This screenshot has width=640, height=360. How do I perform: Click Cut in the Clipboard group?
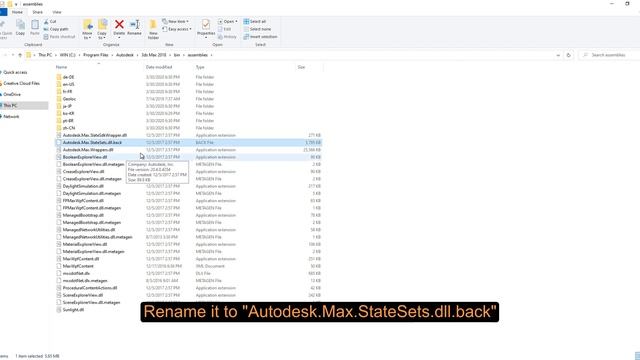[50, 21]
